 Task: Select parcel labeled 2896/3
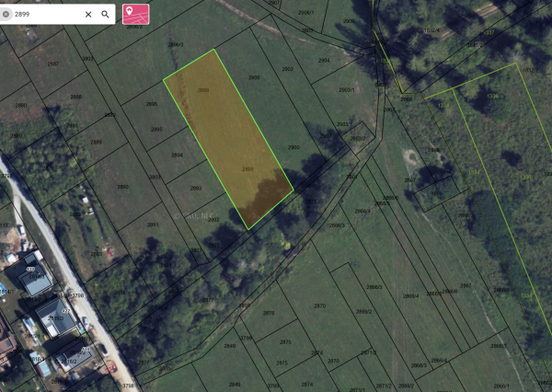pos(176,45)
